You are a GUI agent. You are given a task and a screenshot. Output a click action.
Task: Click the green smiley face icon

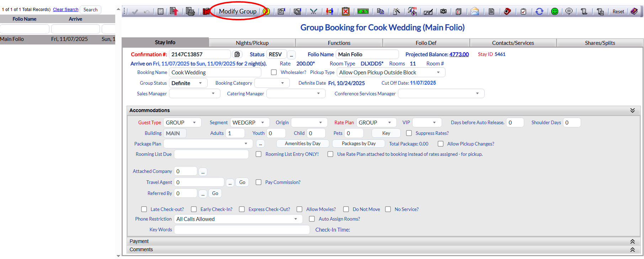pyautogui.click(x=555, y=11)
